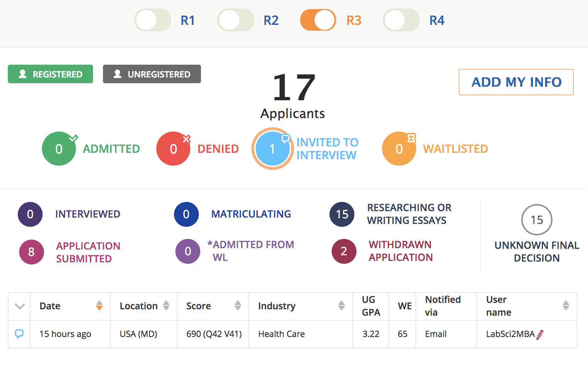
Task: Show Registered applicants
Action: tap(50, 74)
